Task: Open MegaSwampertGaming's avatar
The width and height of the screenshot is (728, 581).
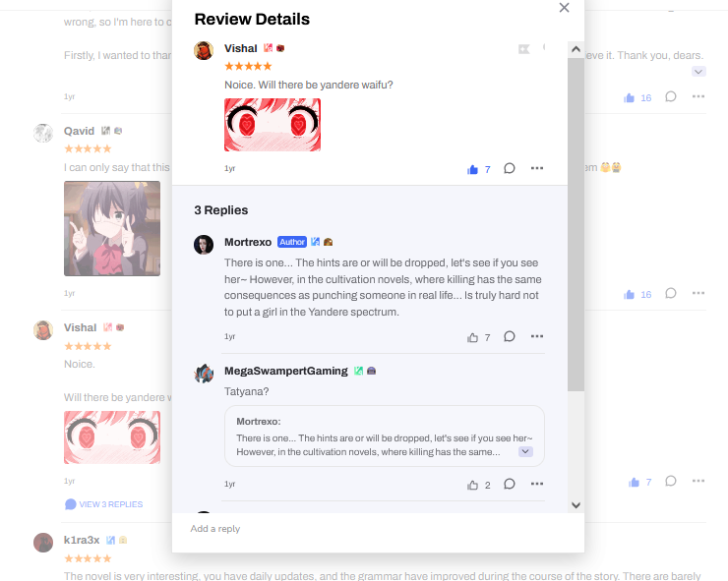Action: point(204,374)
